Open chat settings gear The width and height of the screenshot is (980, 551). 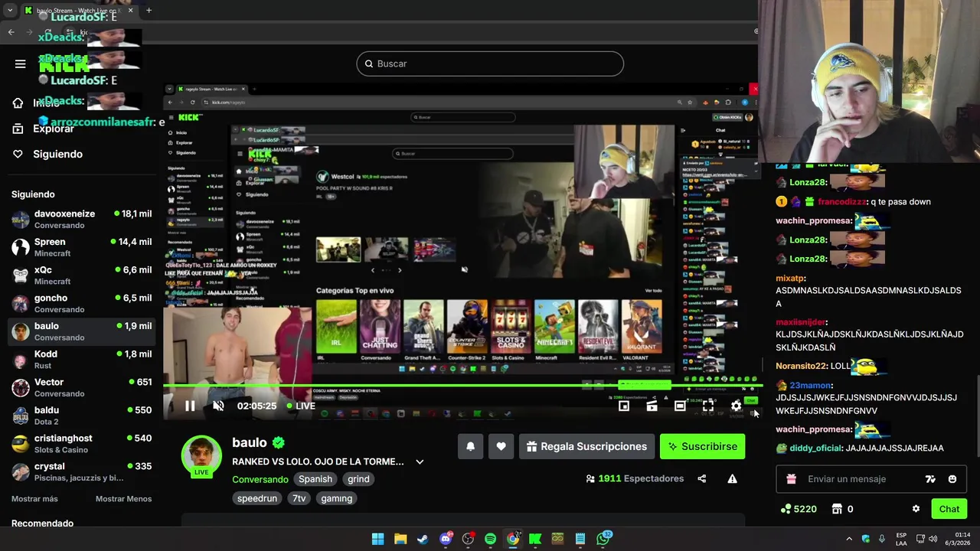click(916, 509)
